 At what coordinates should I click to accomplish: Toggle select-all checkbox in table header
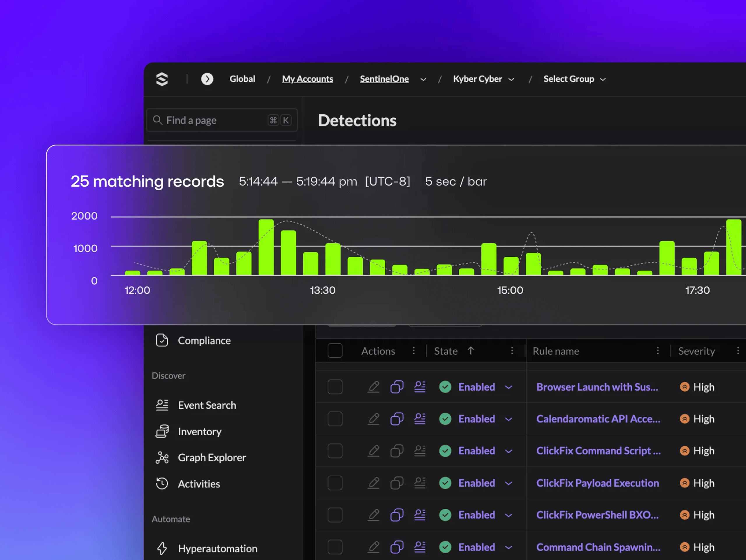coord(335,351)
